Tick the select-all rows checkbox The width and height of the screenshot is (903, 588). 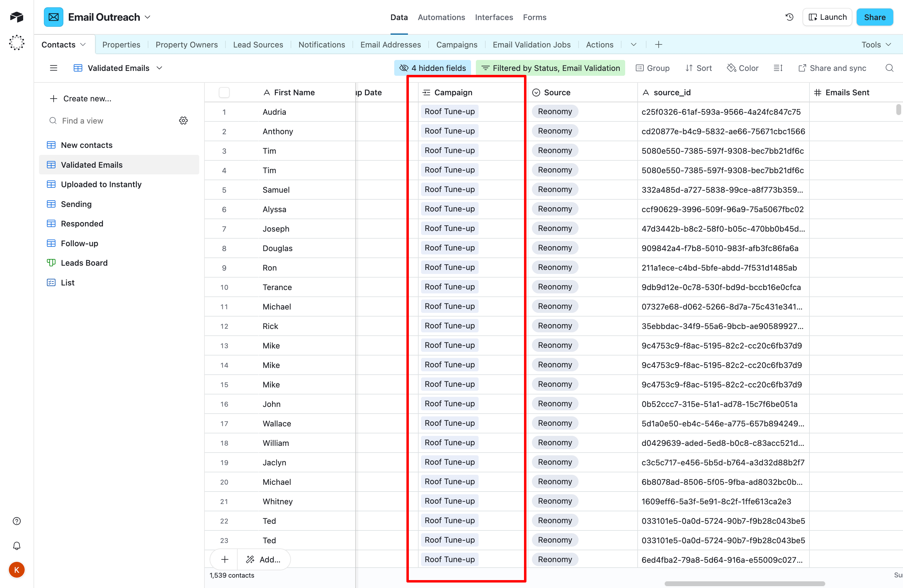[x=224, y=93]
